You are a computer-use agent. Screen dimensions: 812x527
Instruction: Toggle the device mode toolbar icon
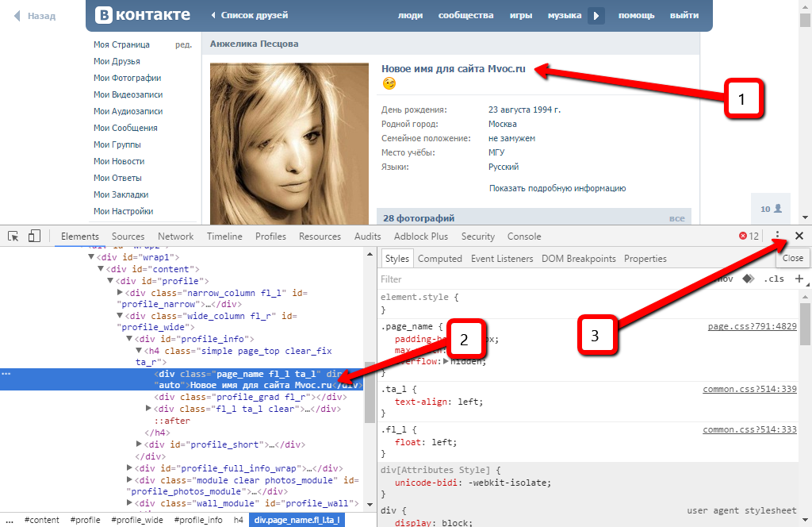coord(34,236)
